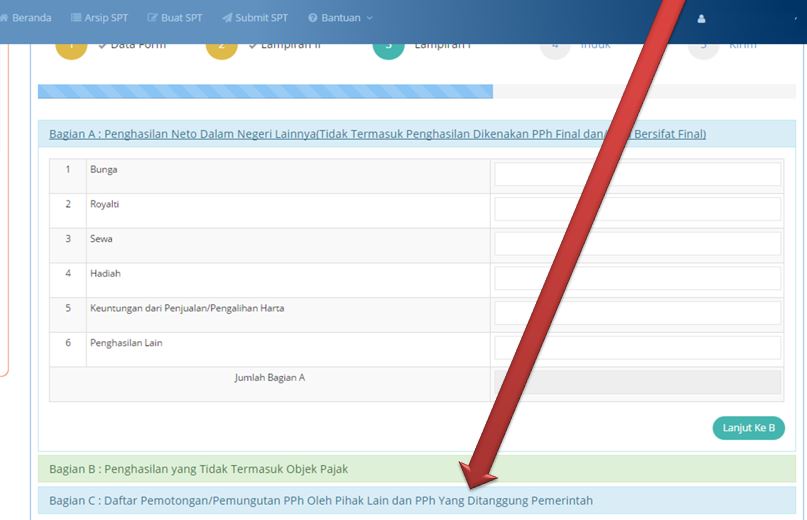Click the Lanjut Ke B button

748,428
